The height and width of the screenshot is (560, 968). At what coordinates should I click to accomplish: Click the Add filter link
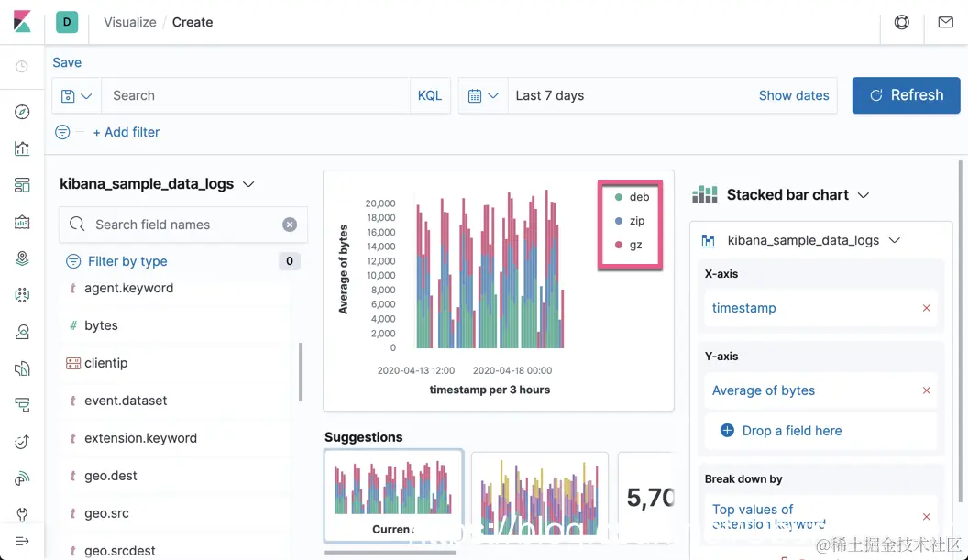(x=126, y=132)
